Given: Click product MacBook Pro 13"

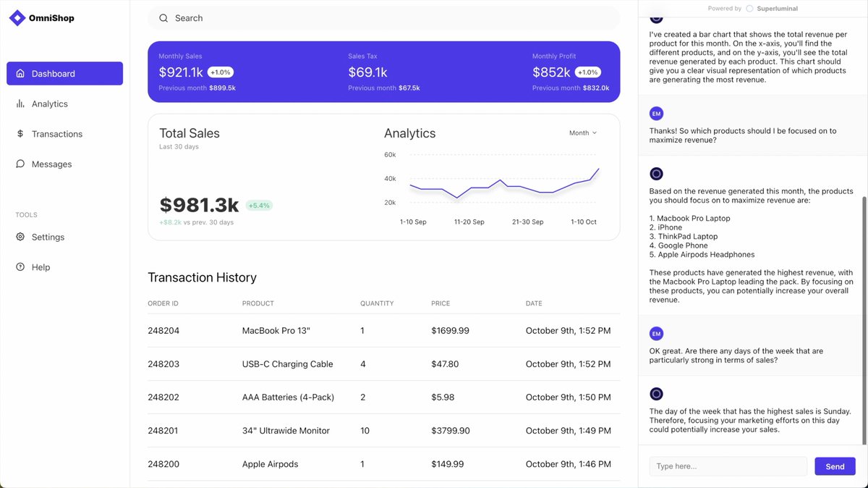Looking at the screenshot, I should pyautogui.click(x=276, y=331).
